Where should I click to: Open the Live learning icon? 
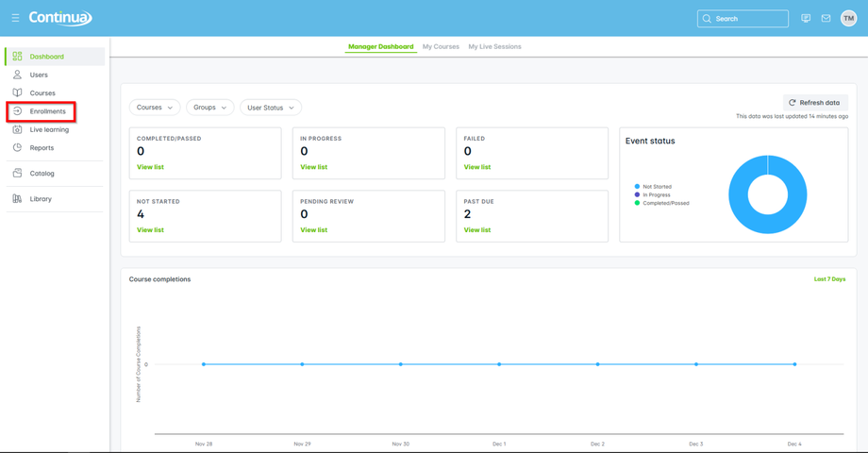17,129
